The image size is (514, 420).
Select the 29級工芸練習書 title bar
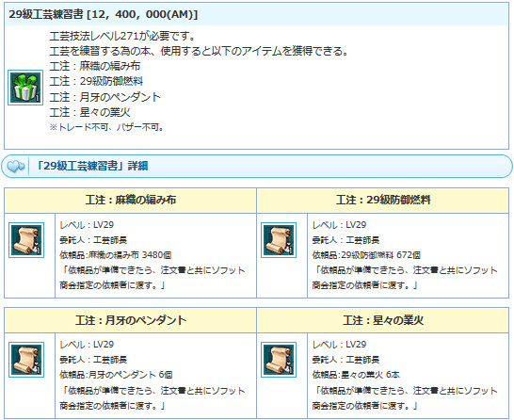click(257, 14)
